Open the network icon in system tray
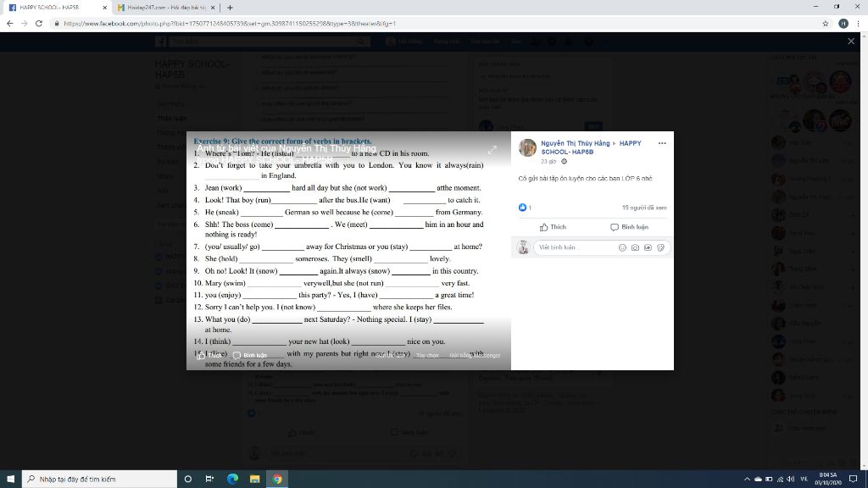This screenshot has width=868, height=488. (780, 480)
